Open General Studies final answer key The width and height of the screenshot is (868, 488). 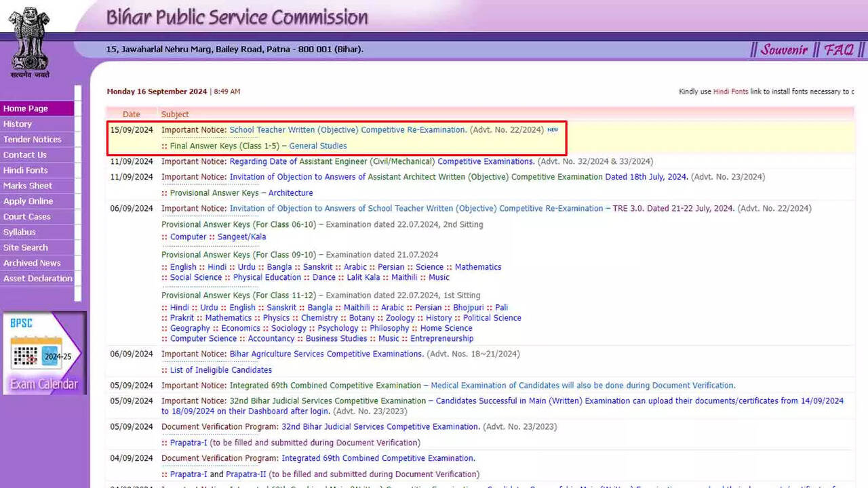coord(317,146)
